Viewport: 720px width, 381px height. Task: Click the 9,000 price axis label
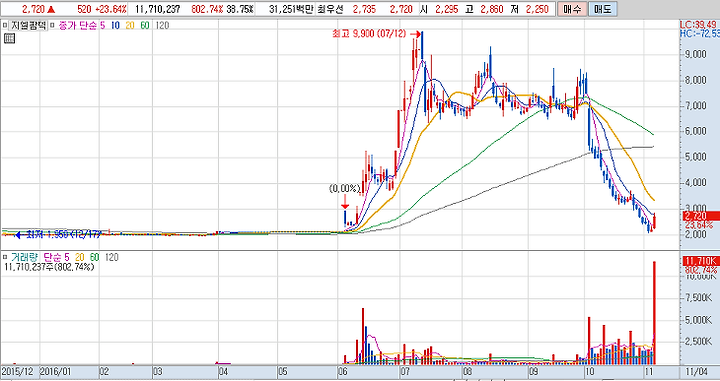tap(696, 55)
